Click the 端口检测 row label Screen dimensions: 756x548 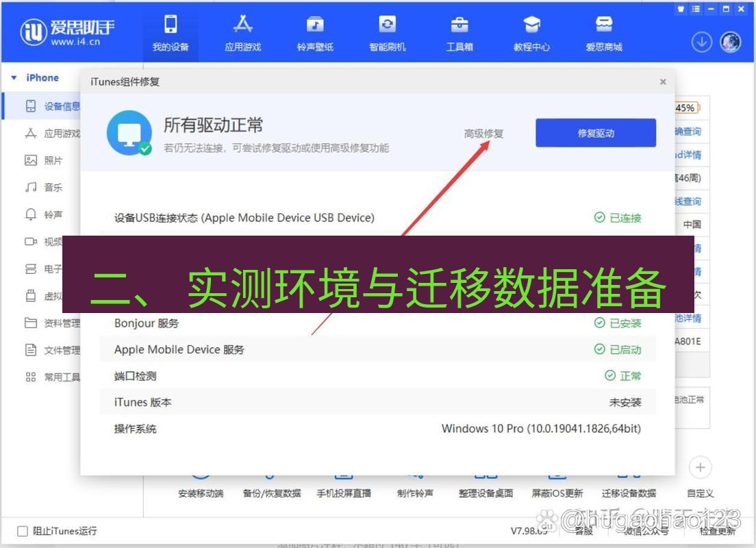135,376
